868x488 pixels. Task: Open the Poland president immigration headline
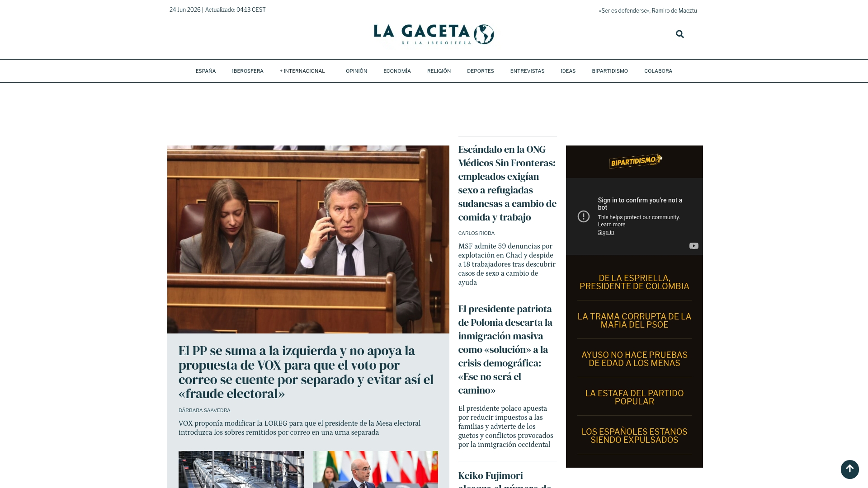[505, 349]
